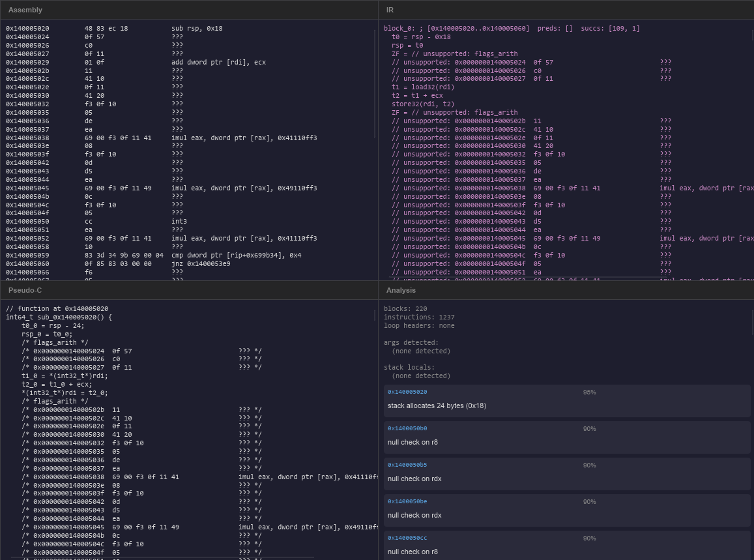Select address 0x140005038 in the Assembly panel
Image resolution: width=754 pixels, height=560 pixels.
point(27,138)
